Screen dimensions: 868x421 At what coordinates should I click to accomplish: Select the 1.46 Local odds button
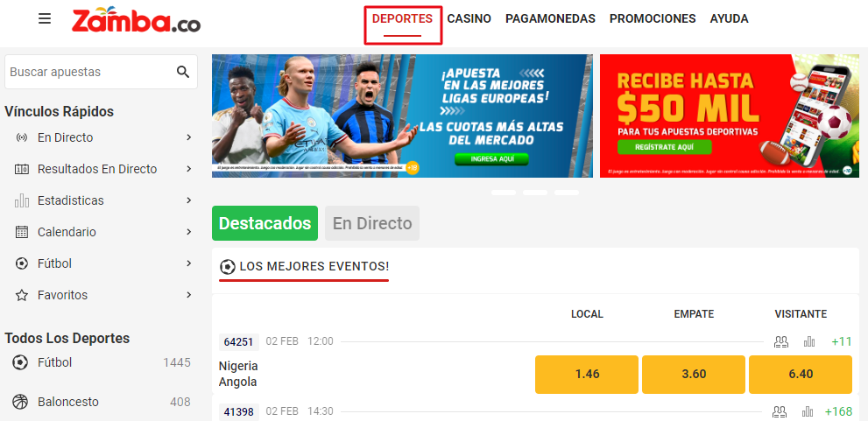pos(587,375)
